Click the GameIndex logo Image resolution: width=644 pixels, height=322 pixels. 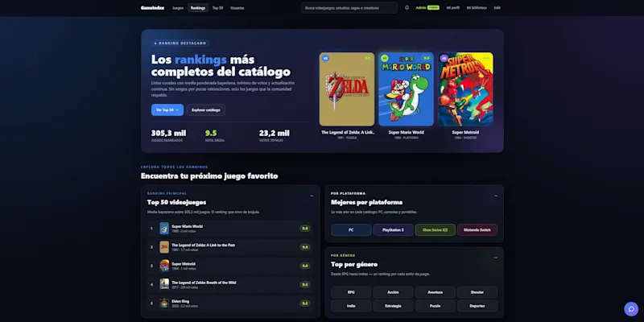click(x=152, y=8)
